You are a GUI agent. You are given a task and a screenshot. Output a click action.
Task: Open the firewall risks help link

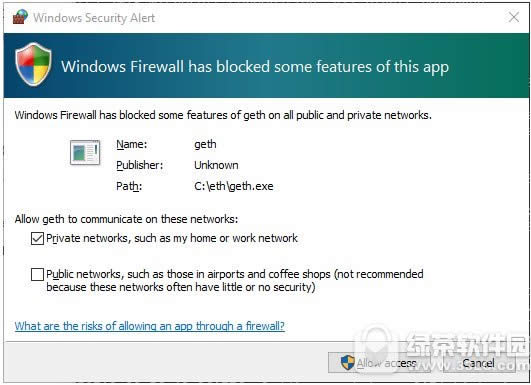[150, 326]
